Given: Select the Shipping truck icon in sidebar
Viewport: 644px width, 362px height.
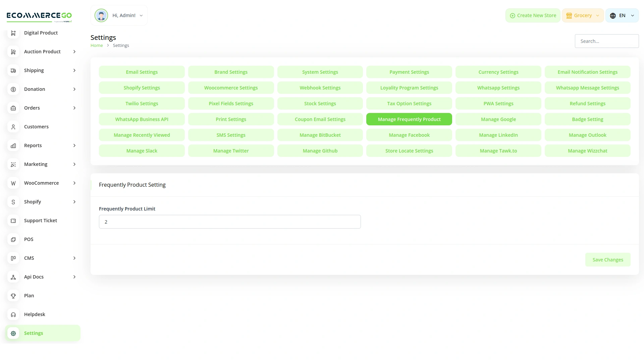Looking at the screenshot, I should pos(13,70).
